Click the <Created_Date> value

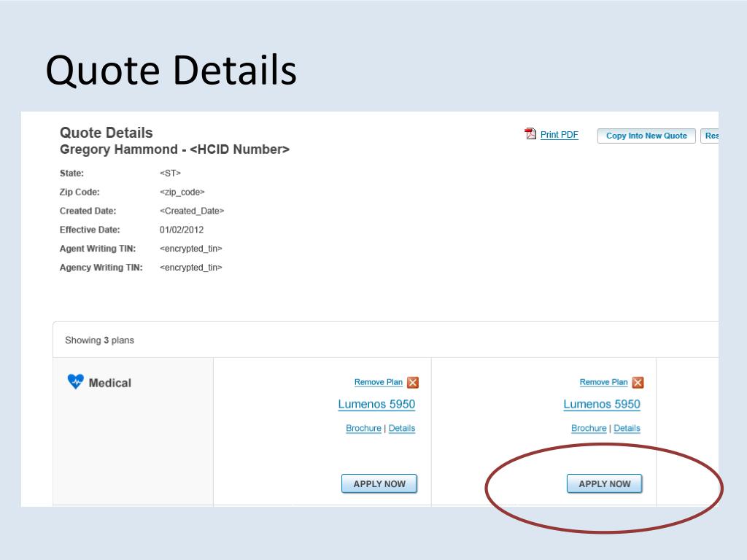coord(192,211)
